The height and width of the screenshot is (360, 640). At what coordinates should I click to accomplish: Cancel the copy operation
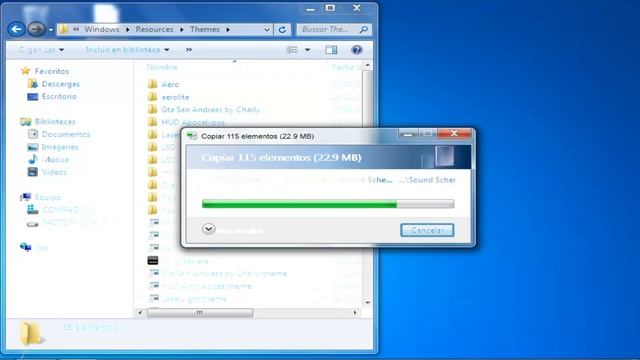pos(427,230)
